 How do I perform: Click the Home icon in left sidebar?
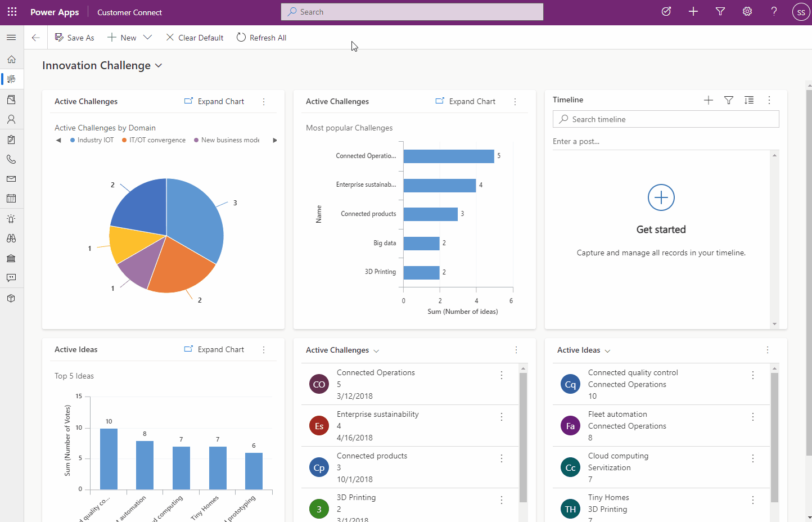[x=11, y=59]
